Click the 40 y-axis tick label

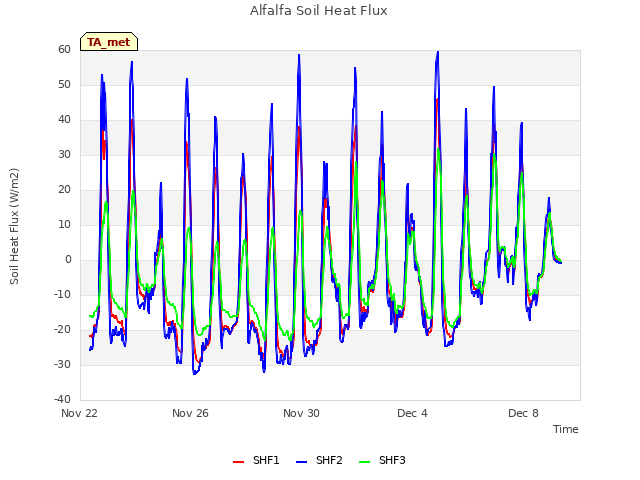(x=64, y=120)
